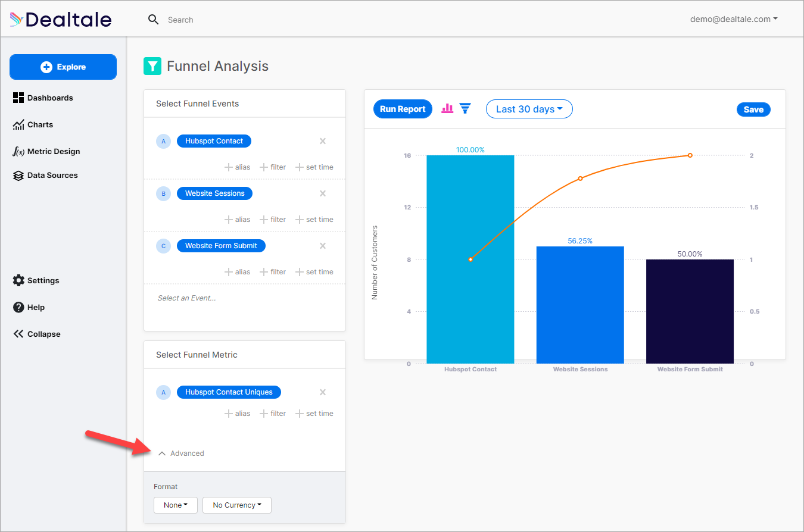804x532 pixels.
Task: Switch to bar chart view icon
Action: tap(447, 108)
